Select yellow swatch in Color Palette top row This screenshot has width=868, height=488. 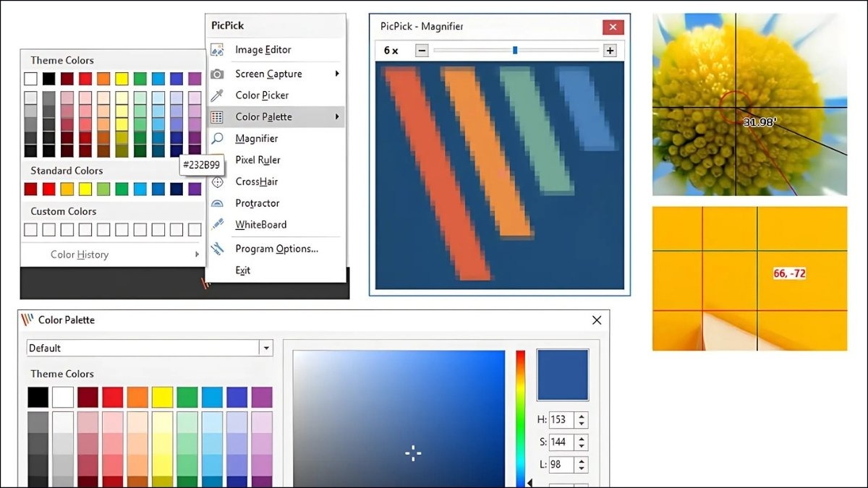163,397
